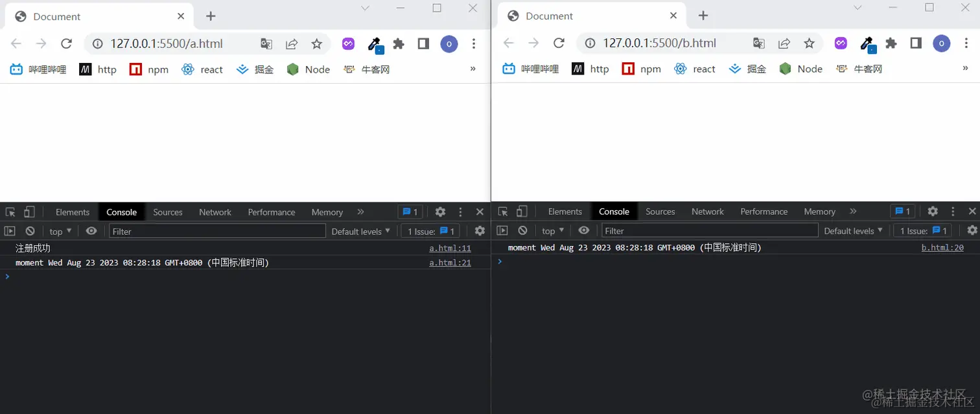The width and height of the screenshot is (980, 414).
Task: Share the b.html page via share icon
Action: pos(784,43)
